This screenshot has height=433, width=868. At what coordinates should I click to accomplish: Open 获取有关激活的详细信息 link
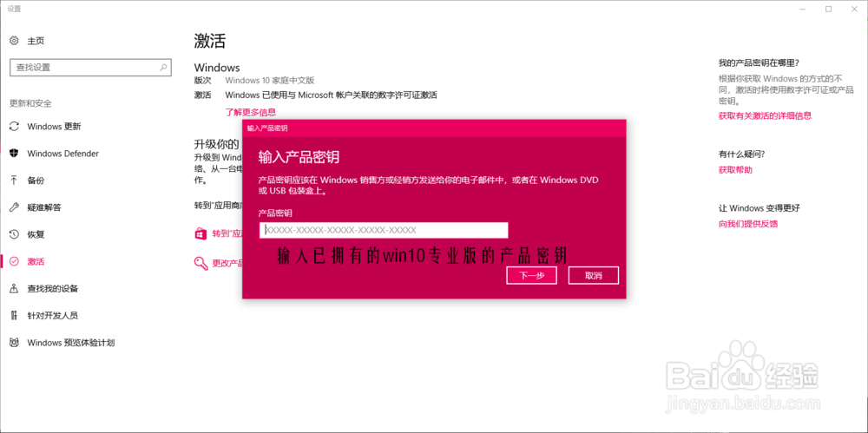(x=765, y=115)
